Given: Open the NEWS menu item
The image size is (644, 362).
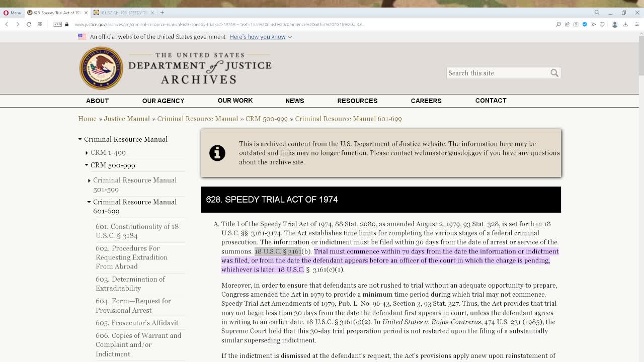Looking at the screenshot, I should 294,101.
